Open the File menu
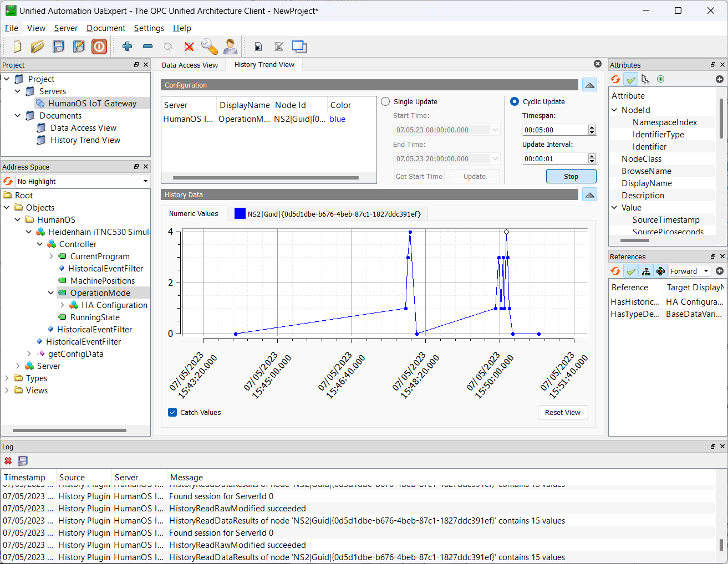728x564 pixels. tap(12, 28)
